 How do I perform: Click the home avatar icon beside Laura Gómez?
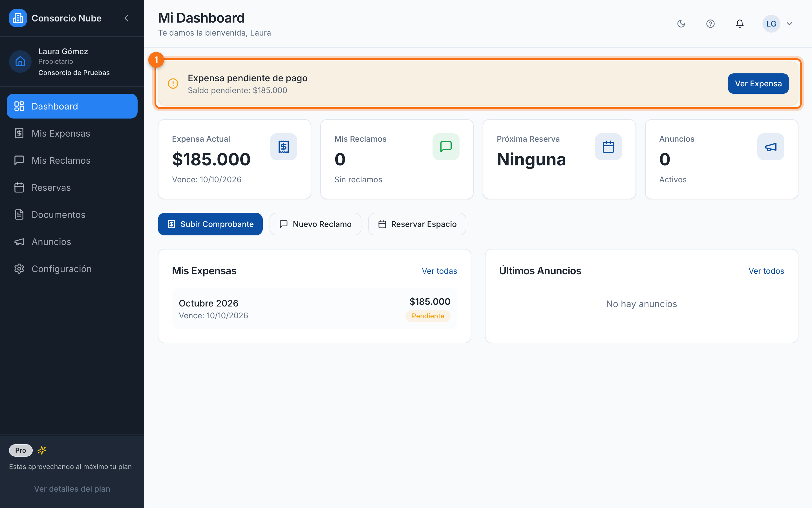coord(20,62)
